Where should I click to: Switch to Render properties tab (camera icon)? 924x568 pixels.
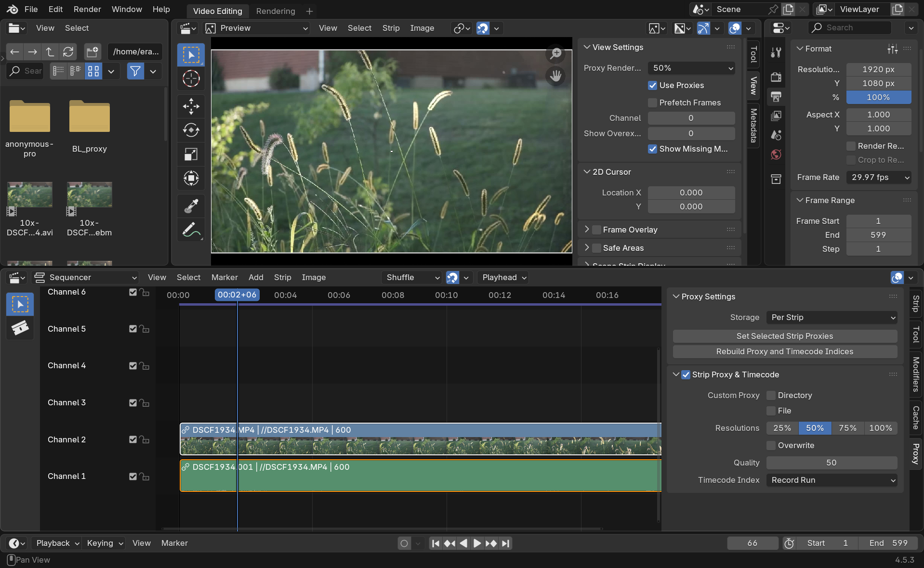(x=776, y=77)
